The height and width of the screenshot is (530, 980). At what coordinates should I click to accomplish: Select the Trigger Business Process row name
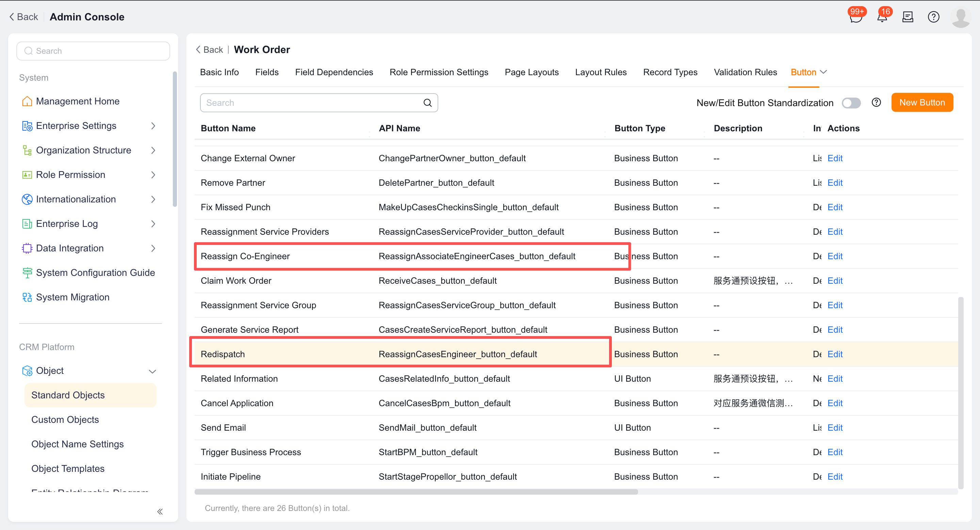coord(251,452)
